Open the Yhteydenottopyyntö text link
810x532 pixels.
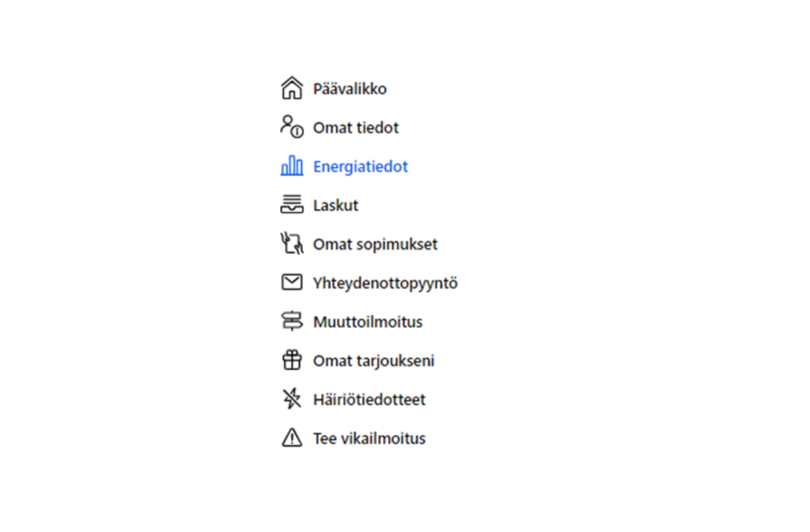tap(385, 283)
